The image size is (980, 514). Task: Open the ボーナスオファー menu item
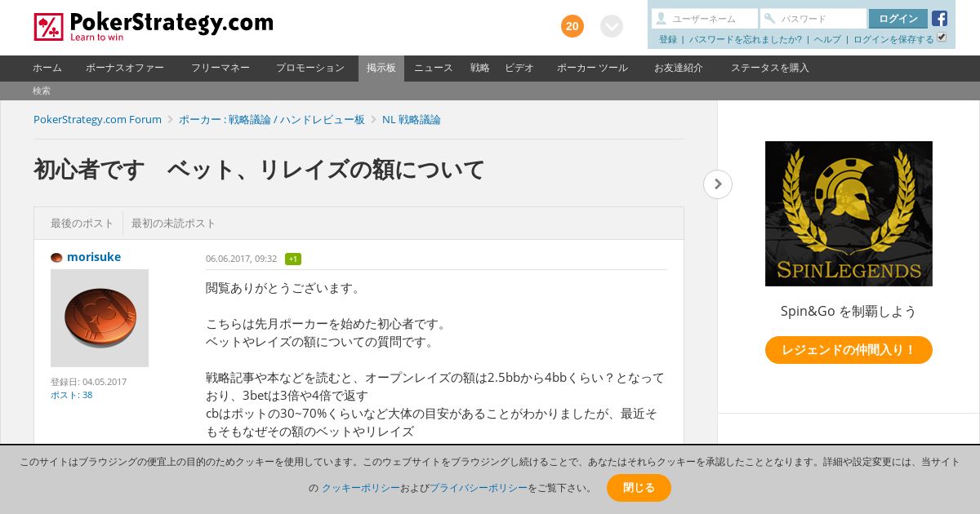tap(125, 68)
